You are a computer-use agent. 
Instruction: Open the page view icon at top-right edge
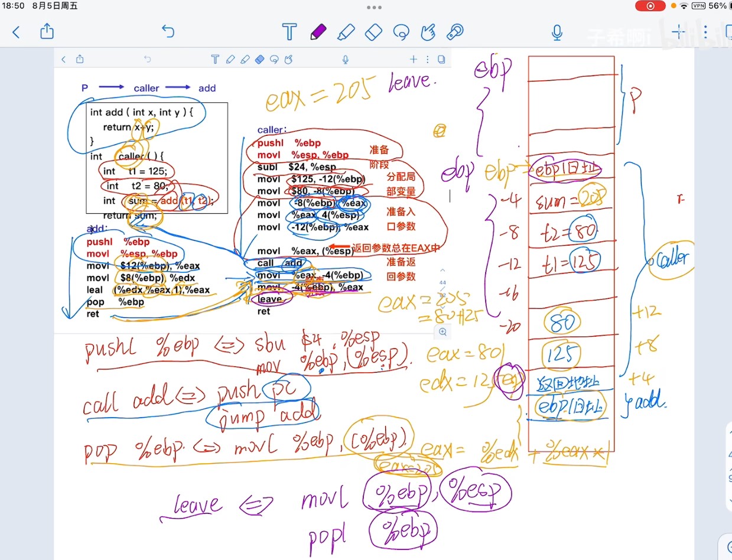coord(727,32)
